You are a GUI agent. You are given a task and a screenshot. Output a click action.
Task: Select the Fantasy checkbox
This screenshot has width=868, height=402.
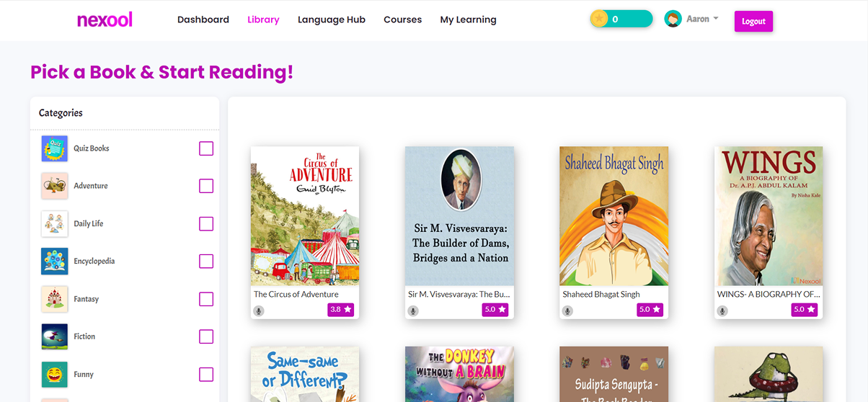[206, 299]
